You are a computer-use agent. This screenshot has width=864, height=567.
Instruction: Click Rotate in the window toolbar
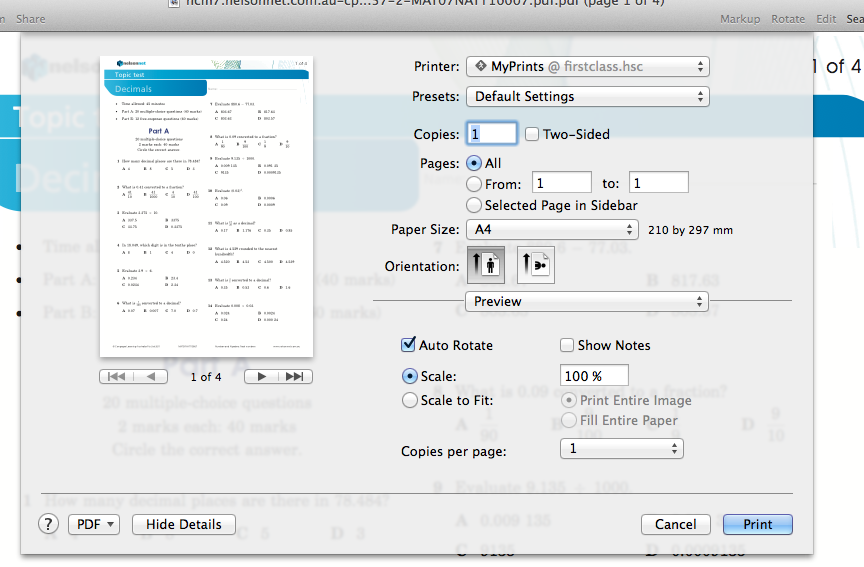[x=787, y=19]
